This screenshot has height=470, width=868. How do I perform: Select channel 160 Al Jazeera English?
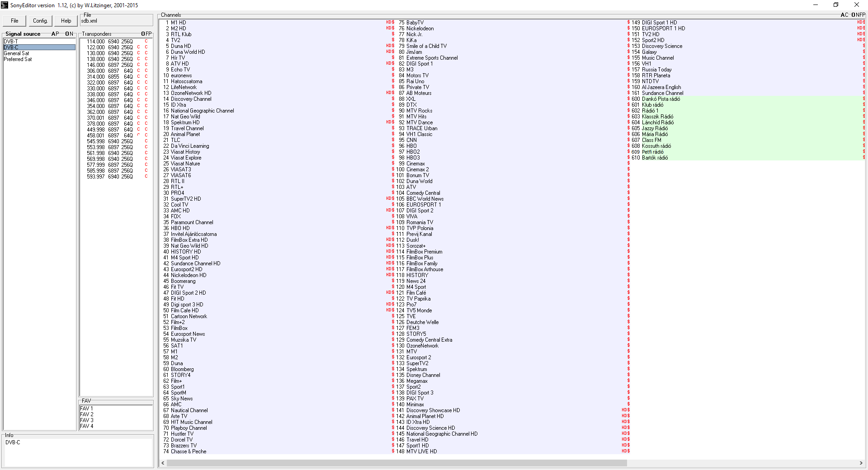(x=748, y=87)
